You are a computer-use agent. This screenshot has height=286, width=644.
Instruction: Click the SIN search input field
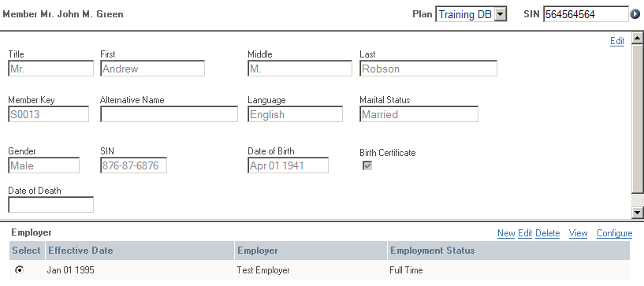(586, 14)
